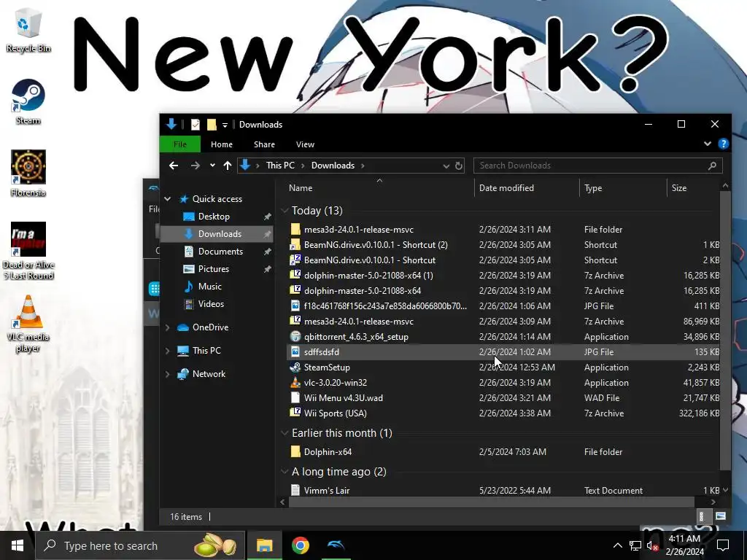
Task: Collapse the A long time ago group
Action: pyautogui.click(x=285, y=472)
